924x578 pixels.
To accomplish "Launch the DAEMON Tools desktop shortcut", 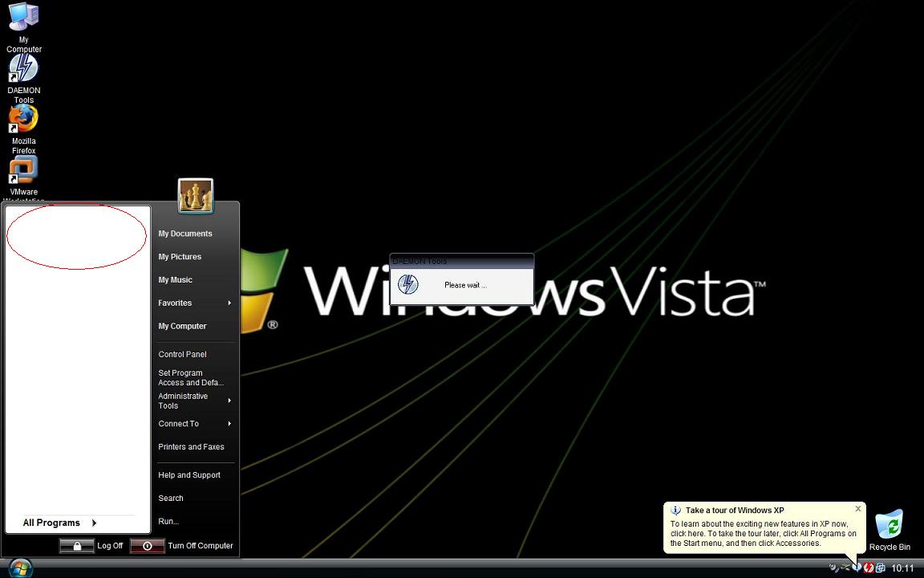I will [x=23, y=79].
